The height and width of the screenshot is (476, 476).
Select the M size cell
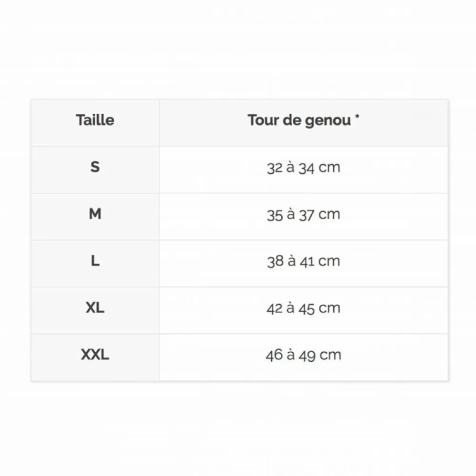[95, 214]
